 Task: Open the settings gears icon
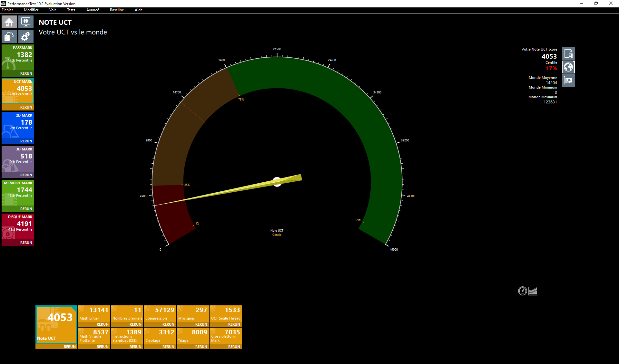coord(26,36)
